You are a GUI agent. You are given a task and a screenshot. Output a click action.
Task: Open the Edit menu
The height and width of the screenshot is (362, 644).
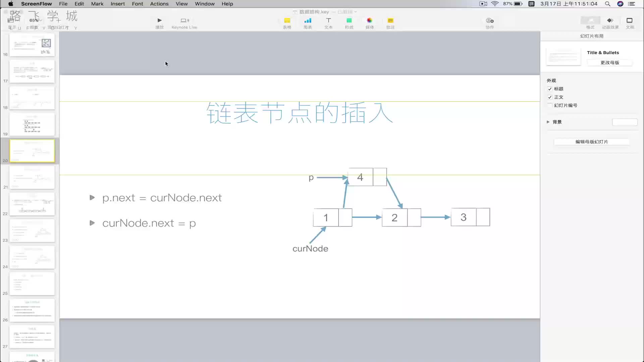[79, 4]
